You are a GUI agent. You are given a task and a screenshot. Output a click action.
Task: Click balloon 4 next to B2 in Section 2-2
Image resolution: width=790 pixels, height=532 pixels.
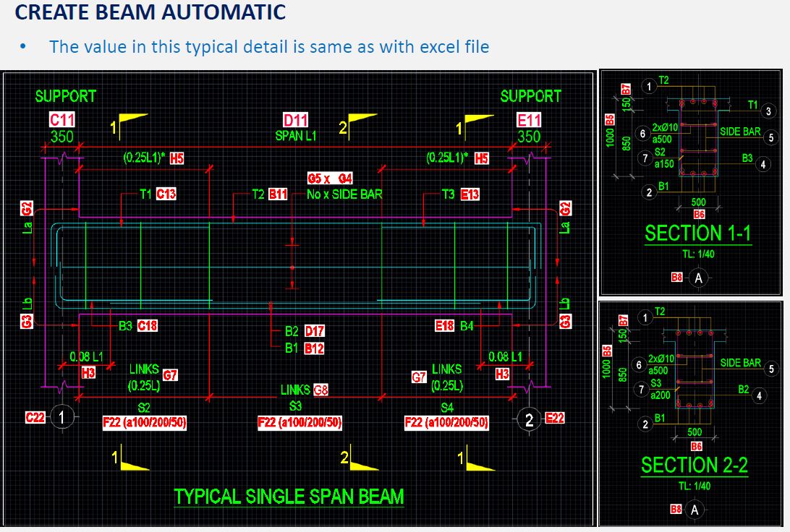(x=759, y=396)
